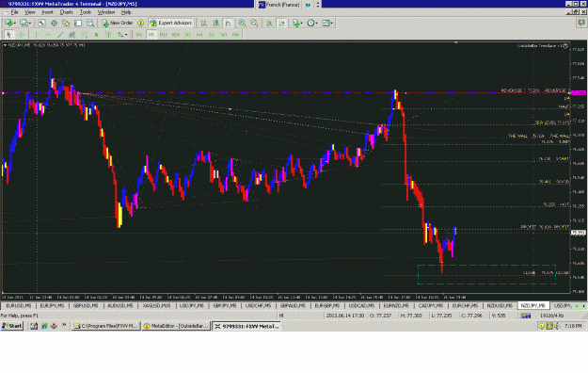Click status bar date '2013.06.14 17:30'
Image resolution: width=588 pixels, height=373 pixels.
pyautogui.click(x=344, y=316)
